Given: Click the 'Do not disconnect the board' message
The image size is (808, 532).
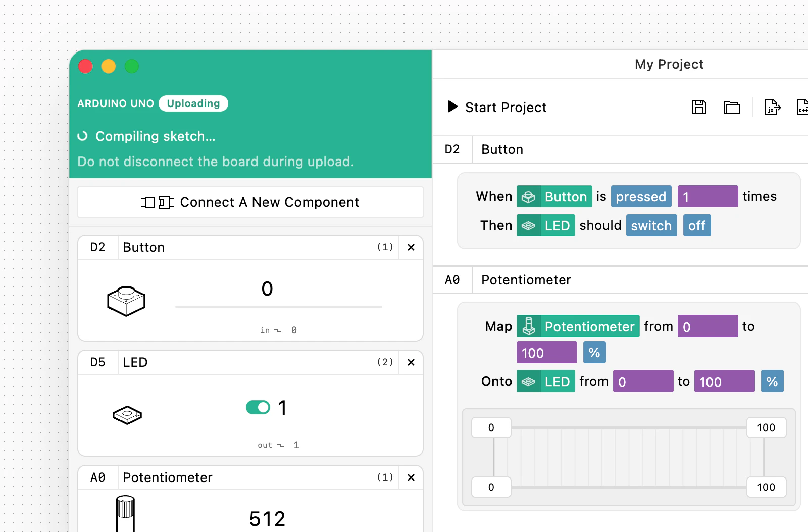Looking at the screenshot, I should tap(216, 162).
